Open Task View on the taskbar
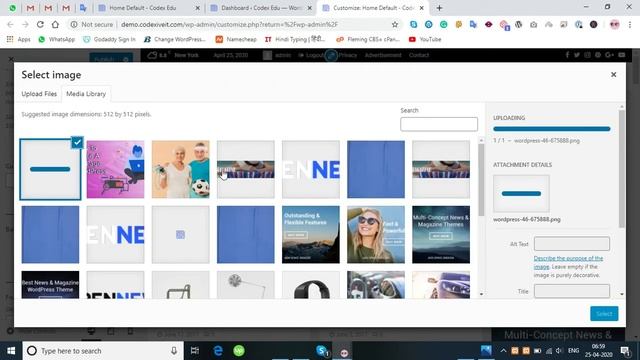The width and height of the screenshot is (640, 360). coord(195,351)
